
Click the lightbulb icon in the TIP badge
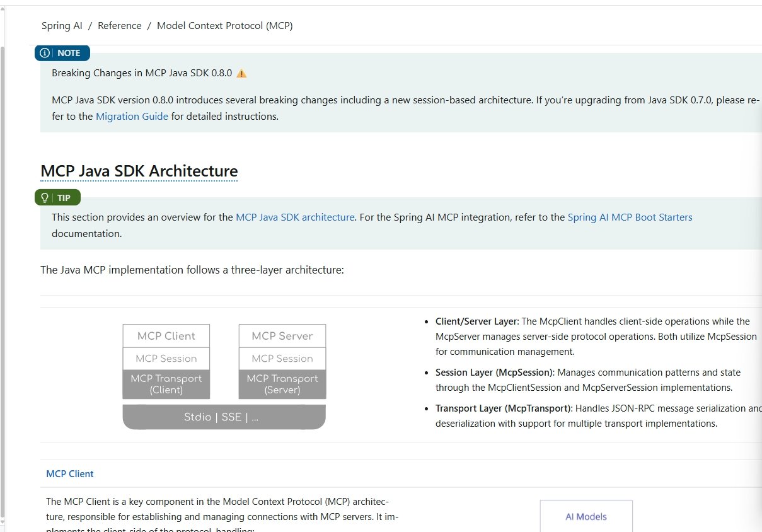(x=45, y=197)
